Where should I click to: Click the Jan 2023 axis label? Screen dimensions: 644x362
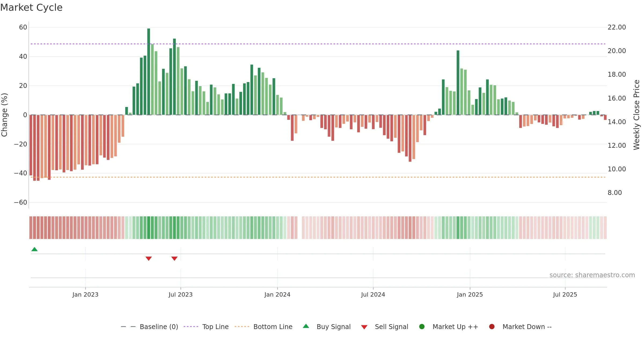(85, 294)
